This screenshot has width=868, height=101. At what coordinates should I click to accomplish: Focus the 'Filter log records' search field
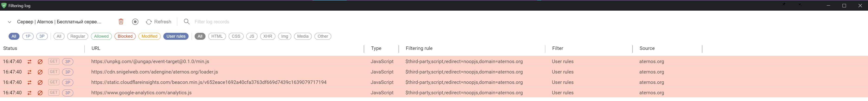tap(212, 22)
